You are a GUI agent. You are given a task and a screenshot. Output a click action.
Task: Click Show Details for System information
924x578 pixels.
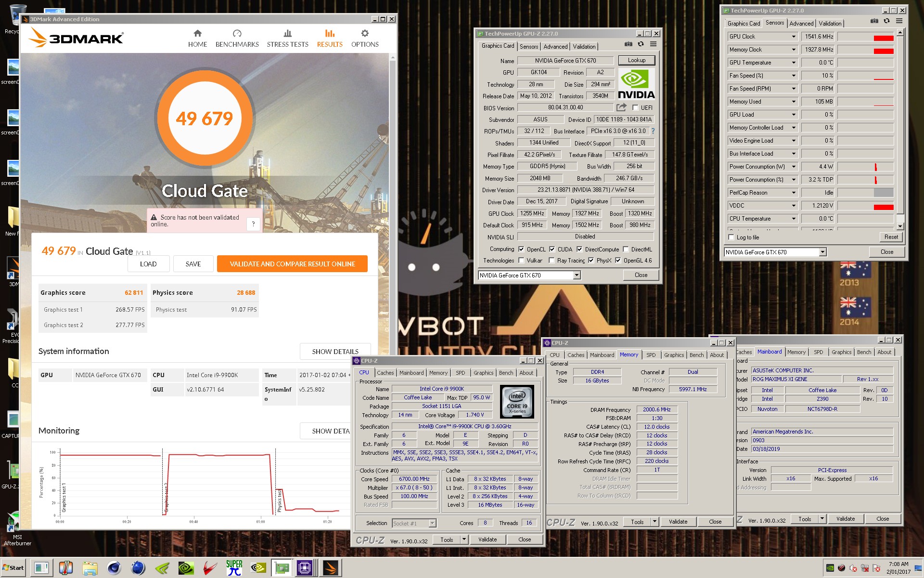(x=335, y=351)
